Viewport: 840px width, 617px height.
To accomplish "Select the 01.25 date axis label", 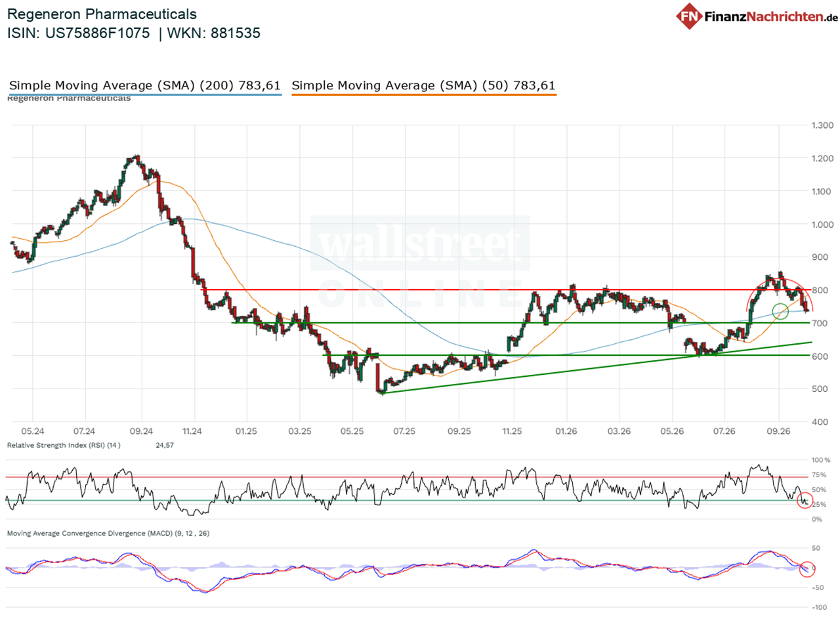I will click(246, 431).
